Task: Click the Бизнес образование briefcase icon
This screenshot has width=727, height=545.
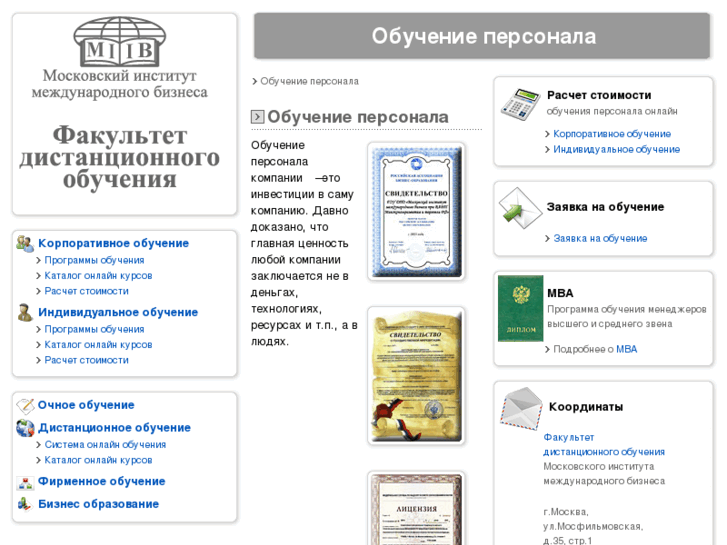Action: click(25, 504)
